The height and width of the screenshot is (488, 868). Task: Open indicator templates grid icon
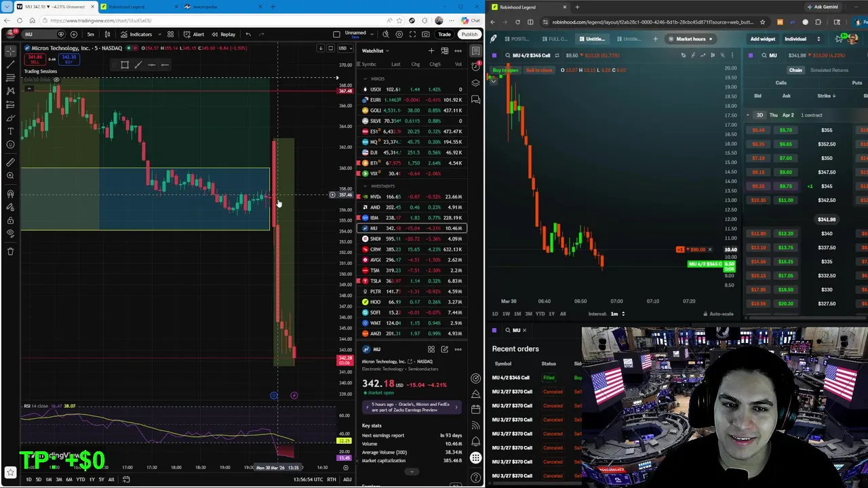coord(170,35)
